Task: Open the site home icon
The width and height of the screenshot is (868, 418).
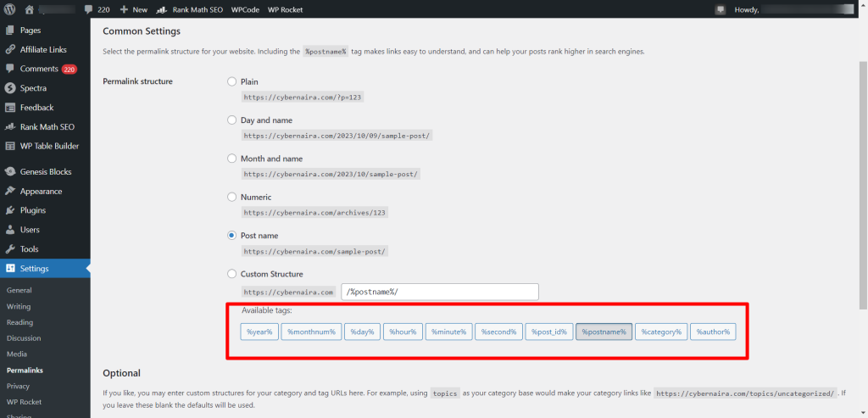Action: 29,9
